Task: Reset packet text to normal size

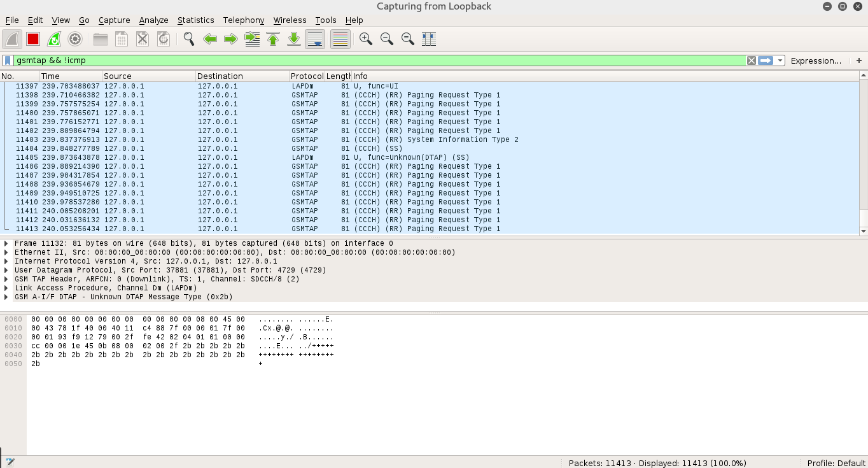Action: point(408,39)
